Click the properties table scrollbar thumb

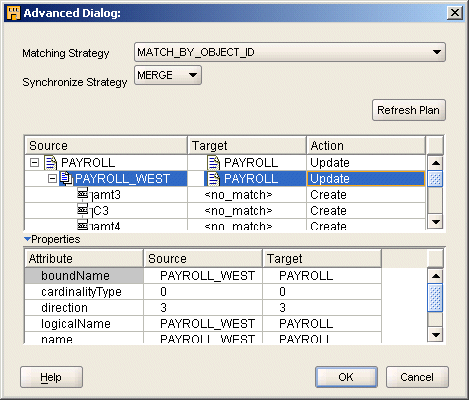click(x=435, y=297)
